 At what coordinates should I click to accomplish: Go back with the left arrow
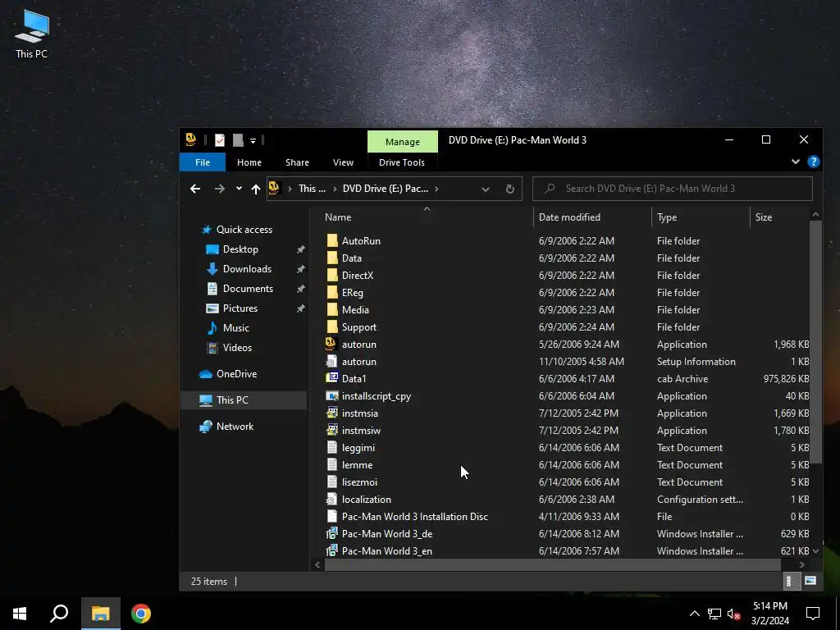tap(195, 189)
